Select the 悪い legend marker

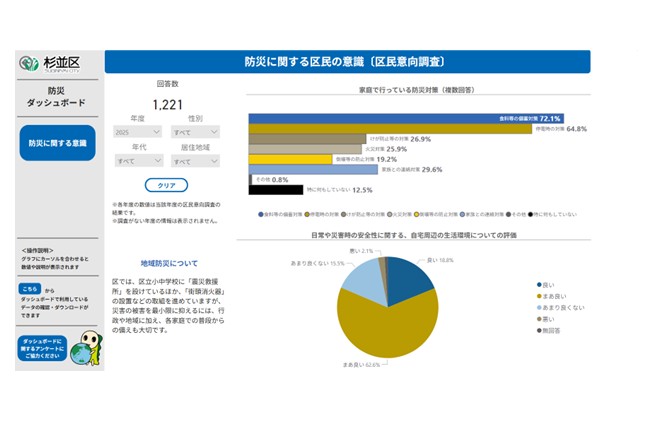click(x=538, y=319)
